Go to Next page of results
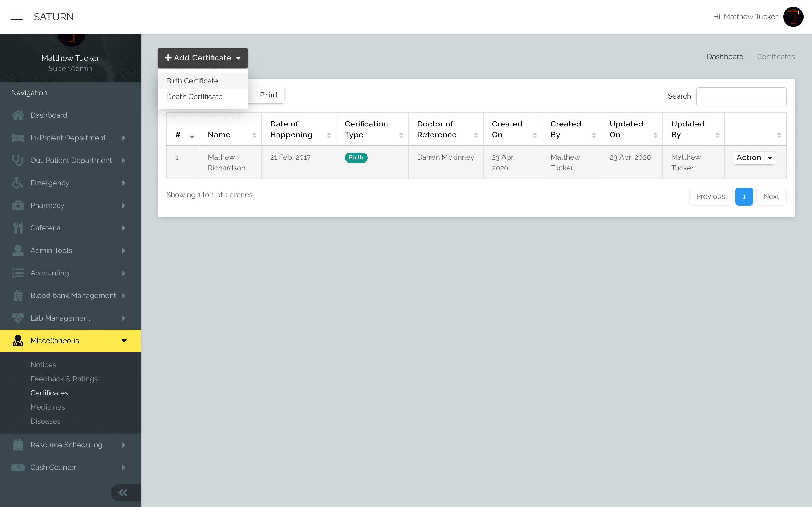This screenshot has height=507, width=812. 771,197
